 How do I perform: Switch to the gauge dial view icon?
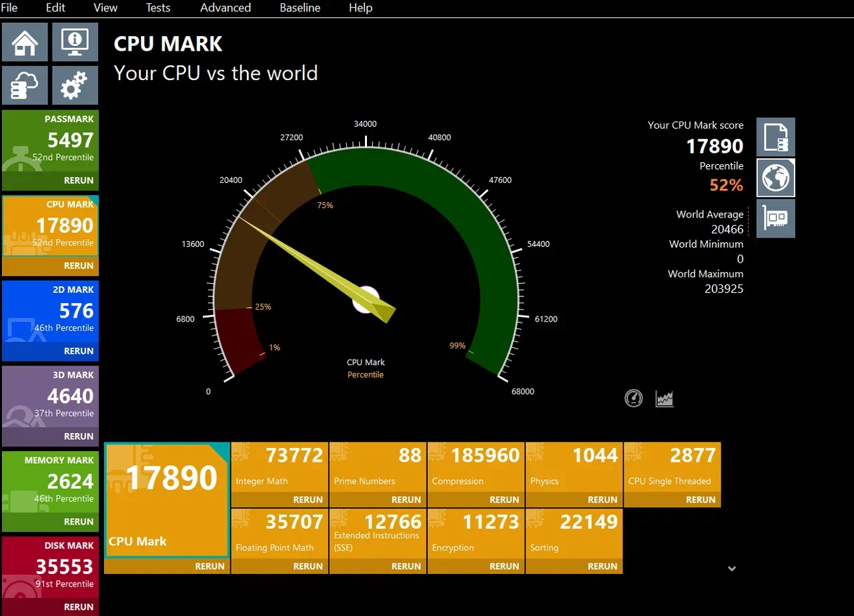633,398
